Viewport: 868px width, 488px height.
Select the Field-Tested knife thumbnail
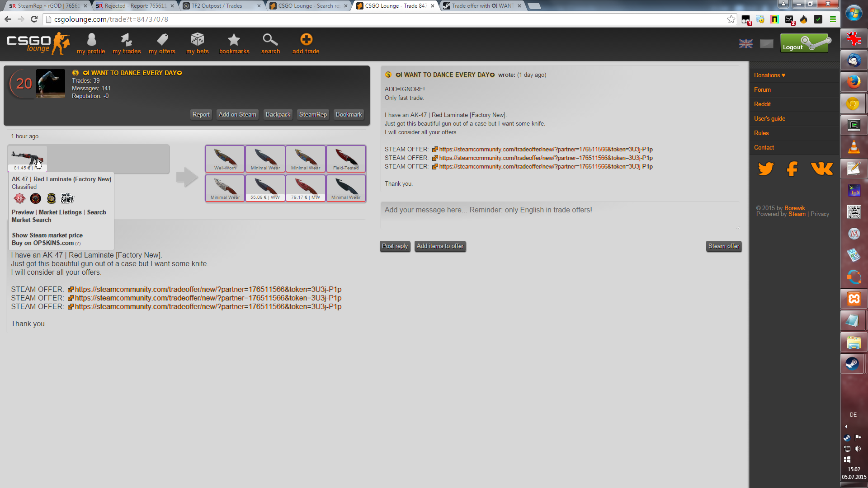tap(346, 159)
